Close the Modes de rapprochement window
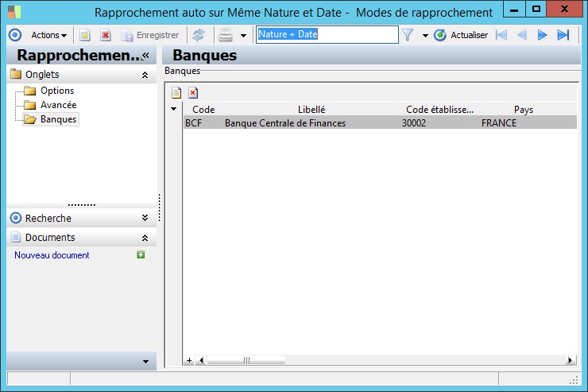 click(564, 10)
